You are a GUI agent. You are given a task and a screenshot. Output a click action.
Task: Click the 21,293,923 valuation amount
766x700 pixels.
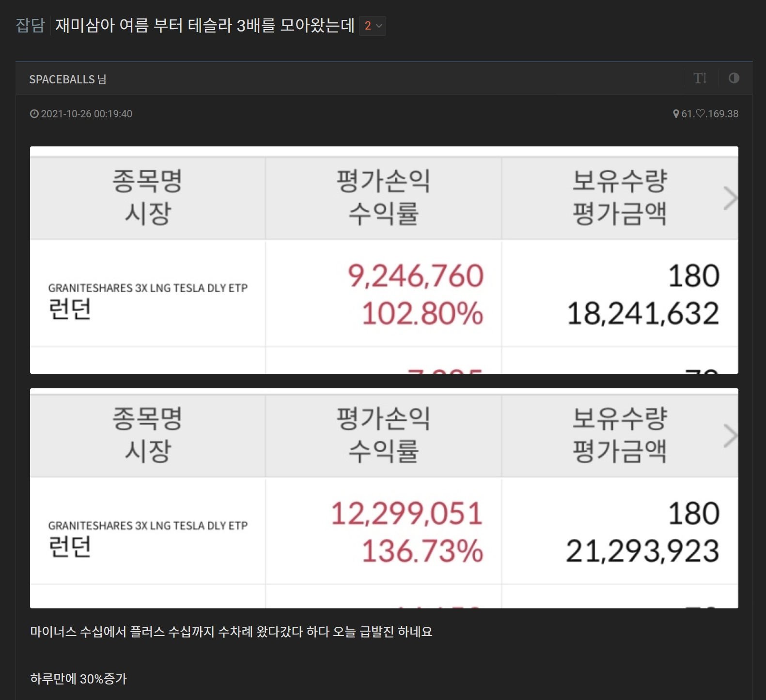pyautogui.click(x=642, y=551)
